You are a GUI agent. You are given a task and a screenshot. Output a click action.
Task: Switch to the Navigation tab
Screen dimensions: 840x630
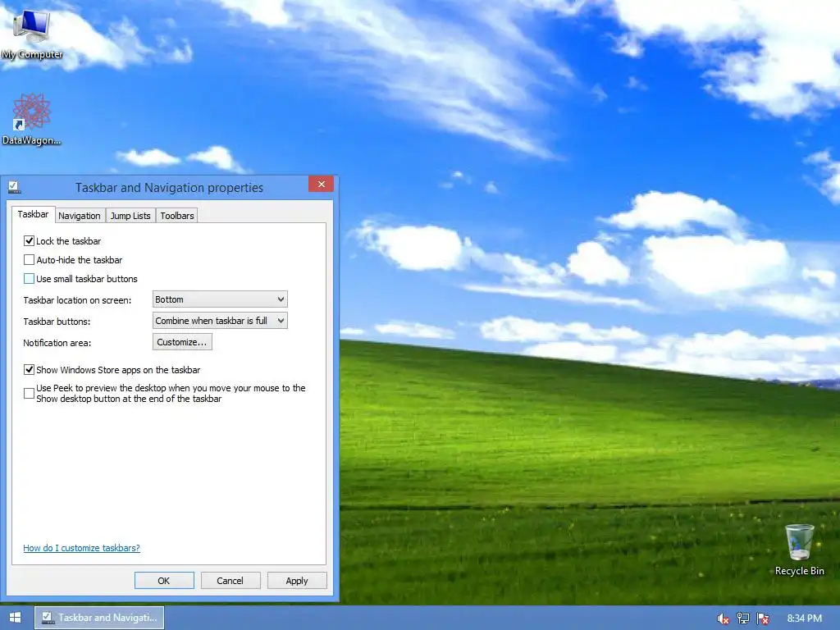(80, 216)
